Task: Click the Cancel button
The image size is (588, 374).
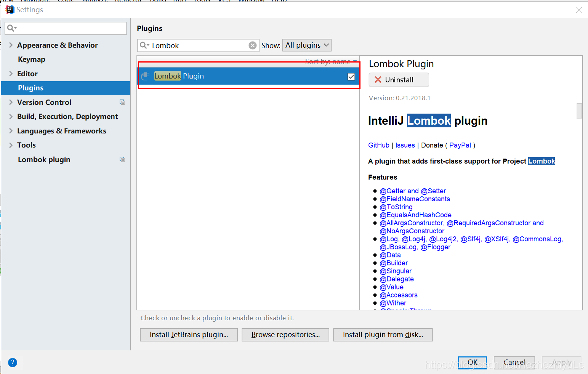Action: coord(514,363)
